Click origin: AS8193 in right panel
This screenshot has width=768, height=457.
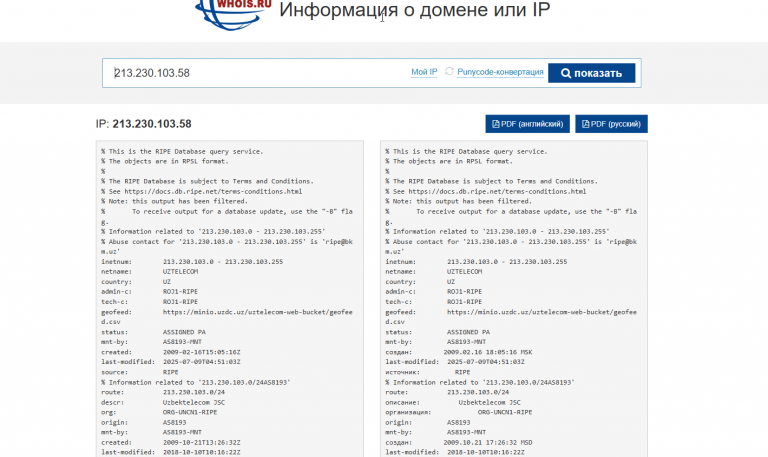[x=428, y=422]
